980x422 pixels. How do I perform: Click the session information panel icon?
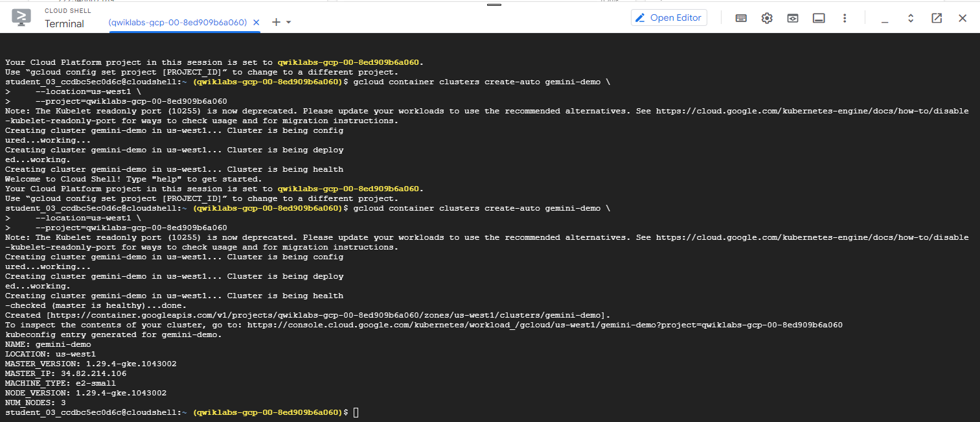819,18
